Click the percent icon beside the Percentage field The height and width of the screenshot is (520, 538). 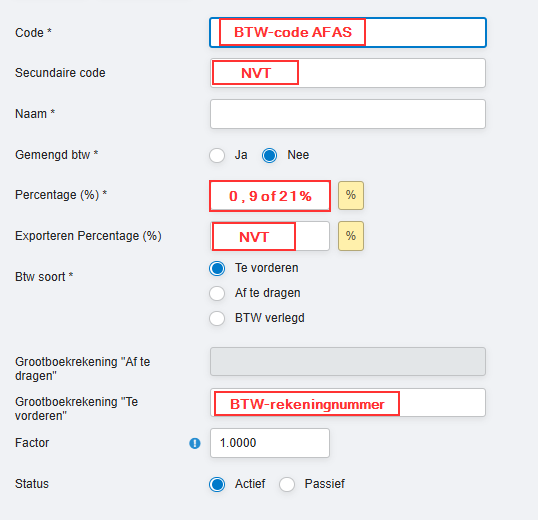click(351, 195)
